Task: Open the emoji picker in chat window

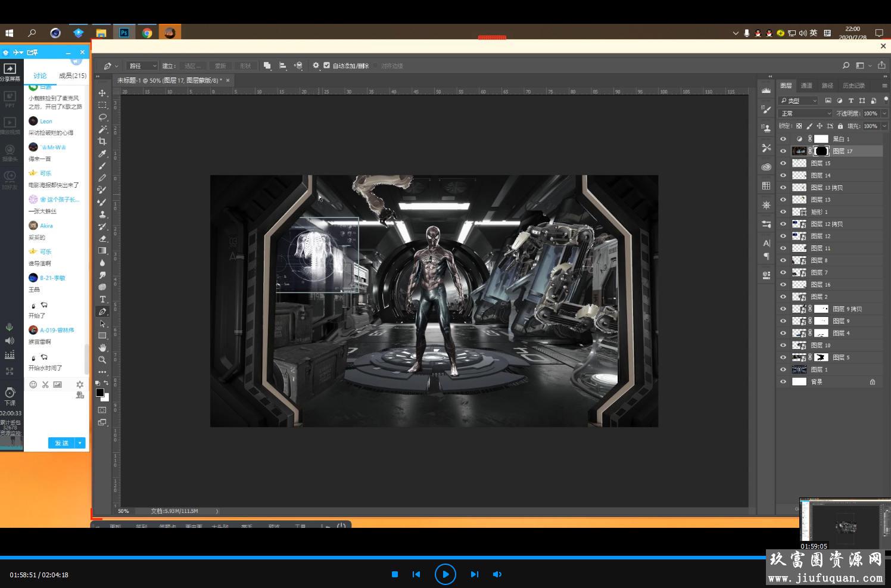Action: click(33, 384)
